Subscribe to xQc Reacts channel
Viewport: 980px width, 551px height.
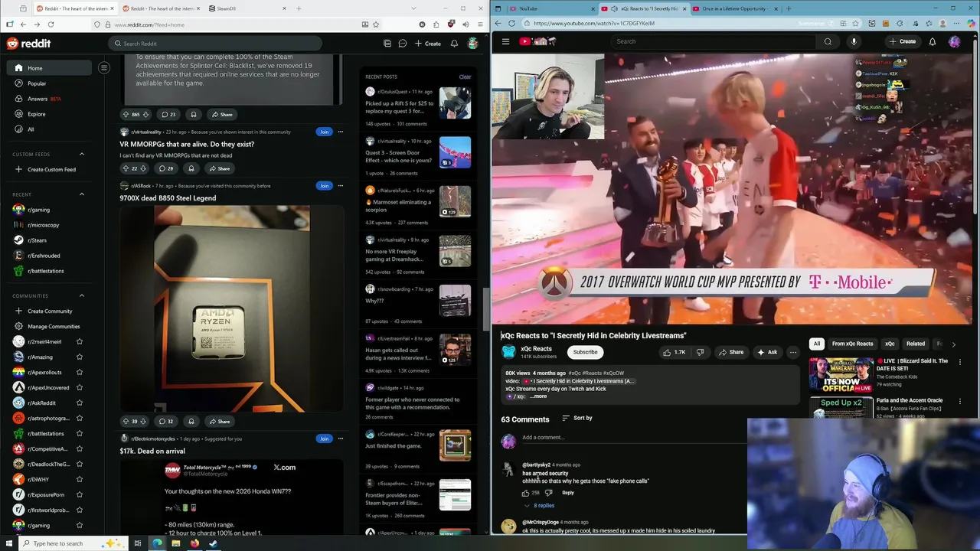coord(585,352)
